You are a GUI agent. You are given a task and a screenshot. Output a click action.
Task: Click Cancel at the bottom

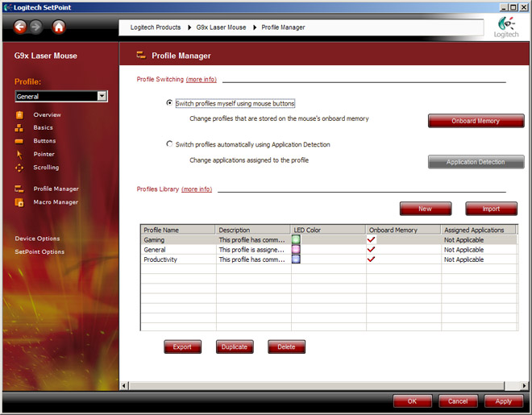pos(458,401)
